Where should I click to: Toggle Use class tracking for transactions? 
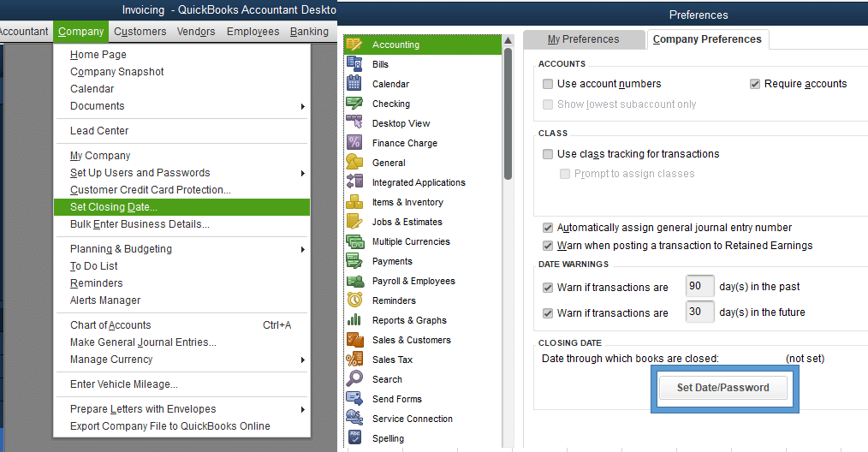548,154
